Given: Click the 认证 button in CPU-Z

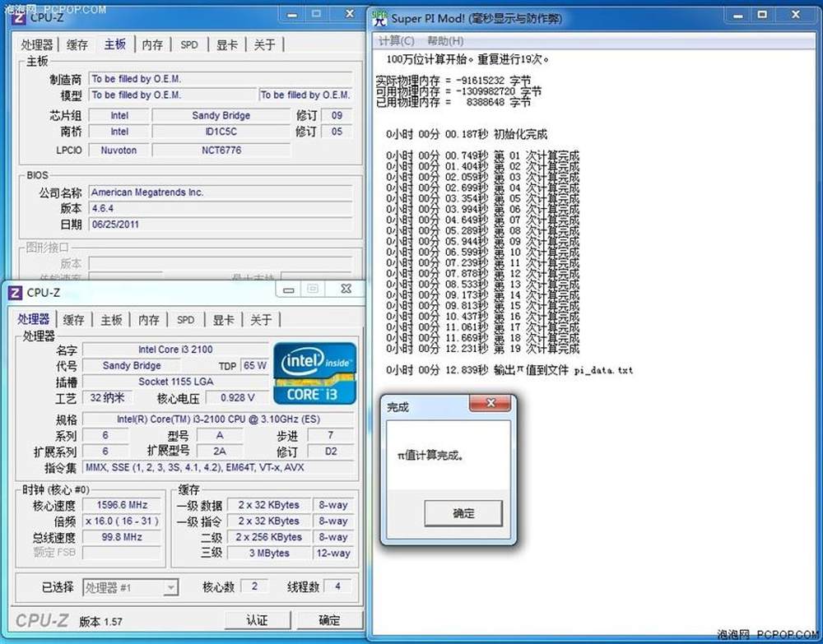Looking at the screenshot, I should point(257,620).
